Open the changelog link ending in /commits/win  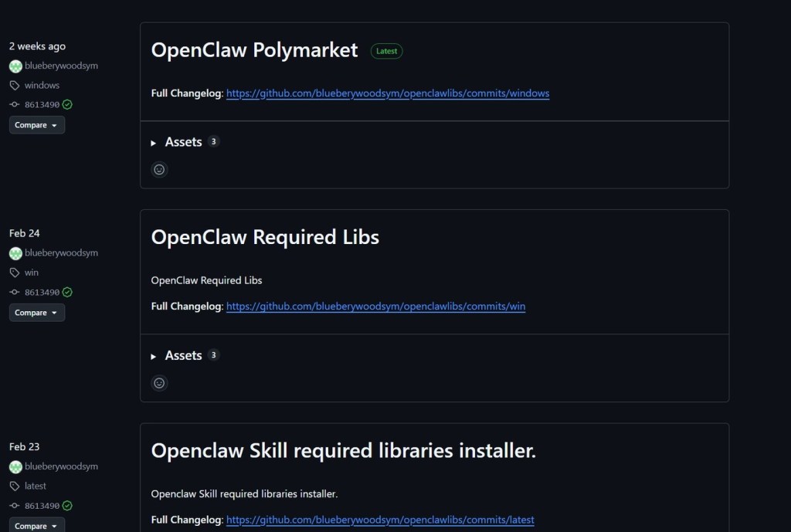pyautogui.click(x=375, y=307)
